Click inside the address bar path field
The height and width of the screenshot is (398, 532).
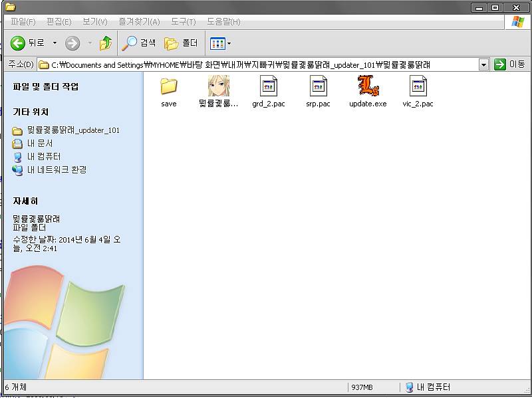pos(266,64)
